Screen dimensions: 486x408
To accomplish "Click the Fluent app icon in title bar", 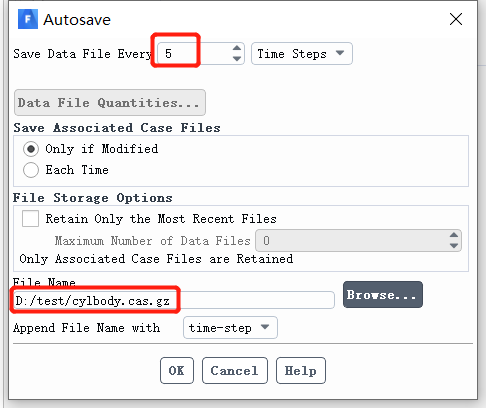I will 28,19.
